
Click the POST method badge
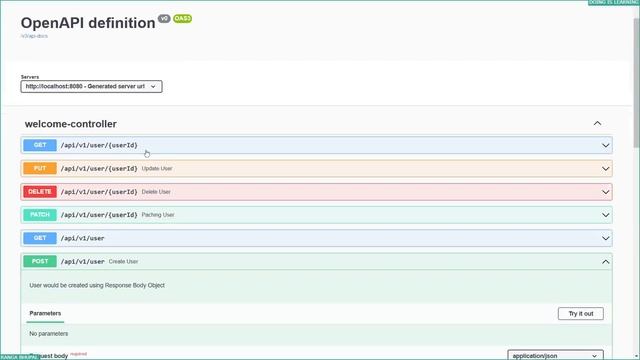pyautogui.click(x=40, y=261)
